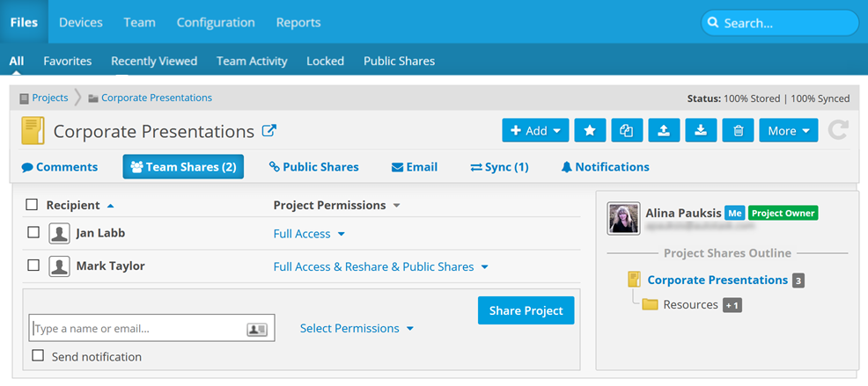The width and height of the screenshot is (868, 386).
Task: Click the refresh arrow icon
Action: pos(839,131)
